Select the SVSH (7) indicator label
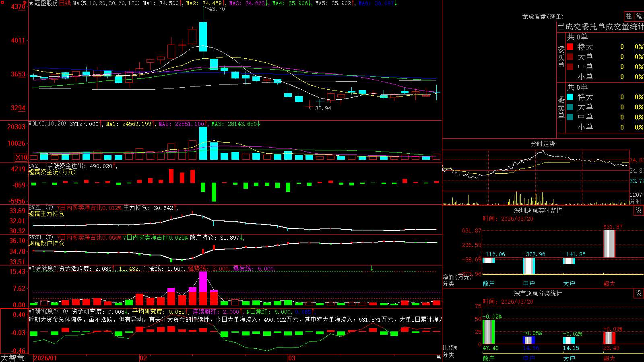Image resolution: width=644 pixels, height=362 pixels. click(x=41, y=238)
